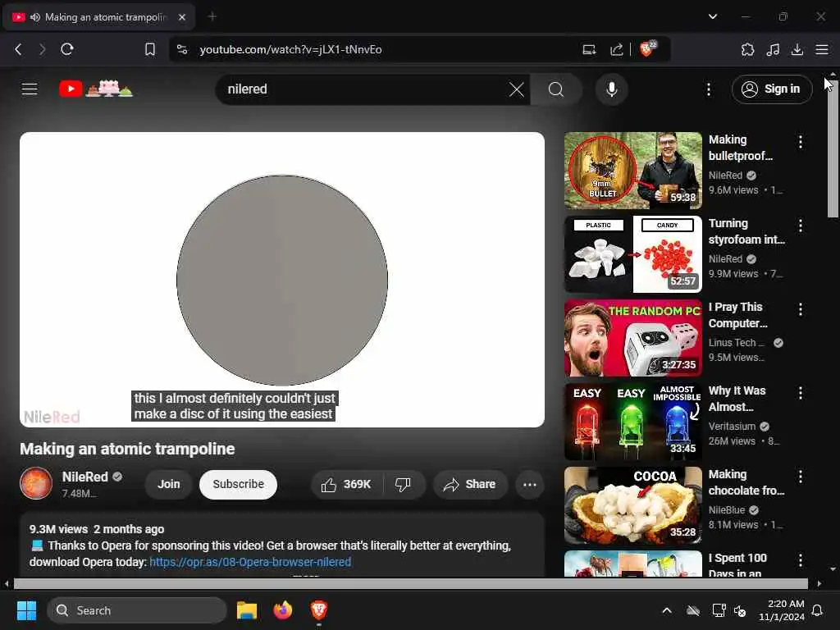840x630 pixels.
Task: Open more actions ellipsis below video
Action: click(x=529, y=484)
